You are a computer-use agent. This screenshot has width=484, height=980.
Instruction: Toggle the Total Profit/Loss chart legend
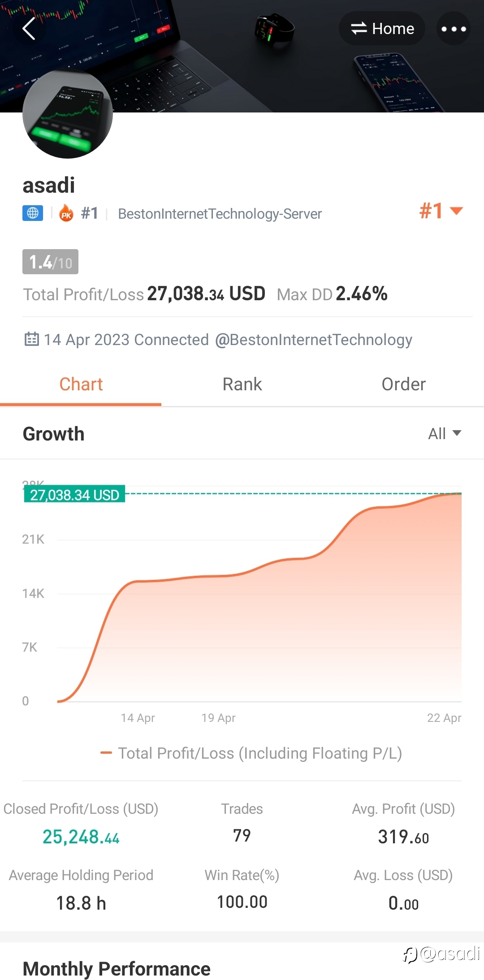pos(251,753)
